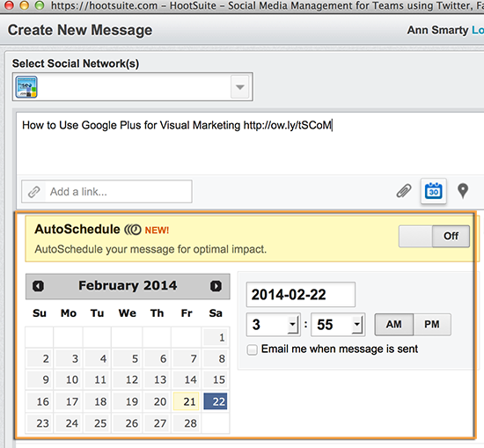Select February 15 in the calendar
The image size is (484, 448).
pos(216,379)
